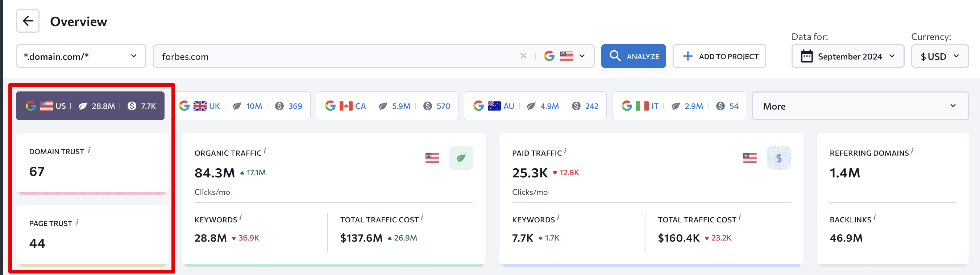The height and width of the screenshot is (275, 980).
Task: Click Add to Project button
Action: [719, 56]
